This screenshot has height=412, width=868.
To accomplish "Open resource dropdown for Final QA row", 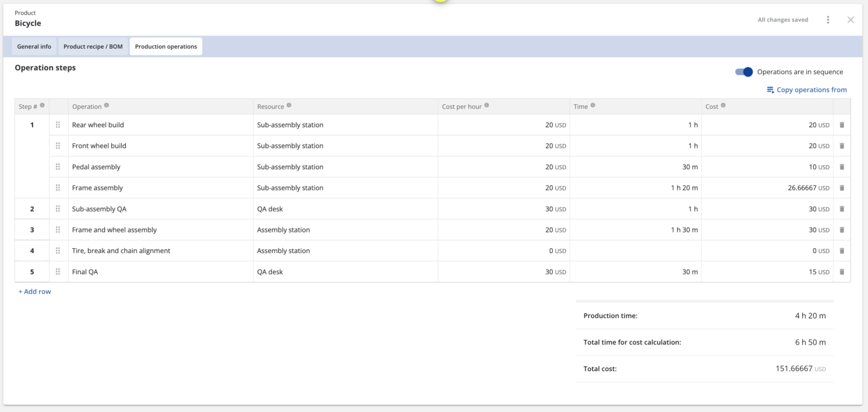I will coord(345,272).
